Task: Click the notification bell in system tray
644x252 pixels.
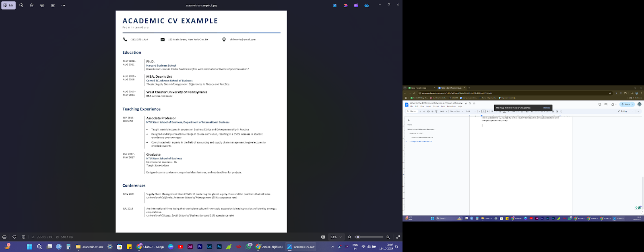Action: [396, 247]
